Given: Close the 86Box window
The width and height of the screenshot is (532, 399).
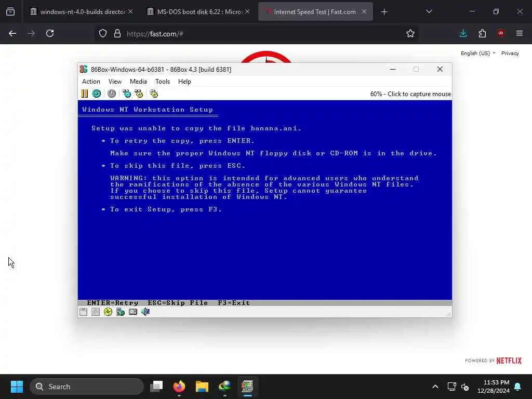Looking at the screenshot, I should click(x=440, y=69).
